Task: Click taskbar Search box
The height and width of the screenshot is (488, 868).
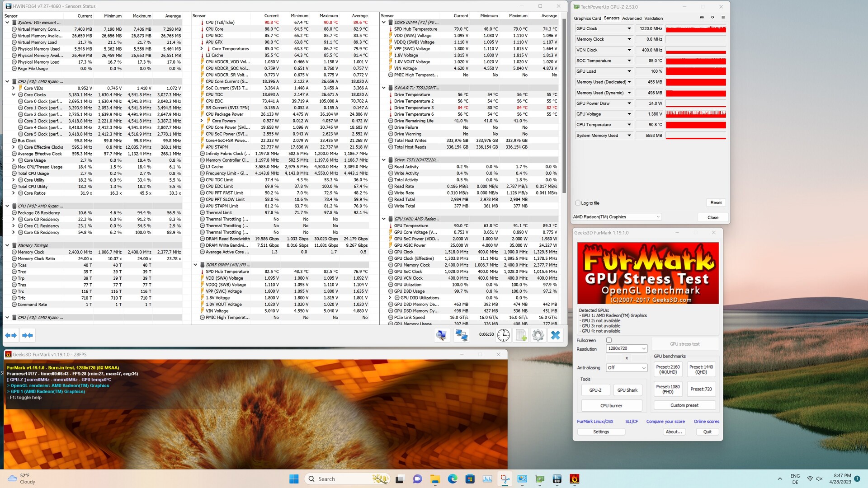Action: point(348,479)
